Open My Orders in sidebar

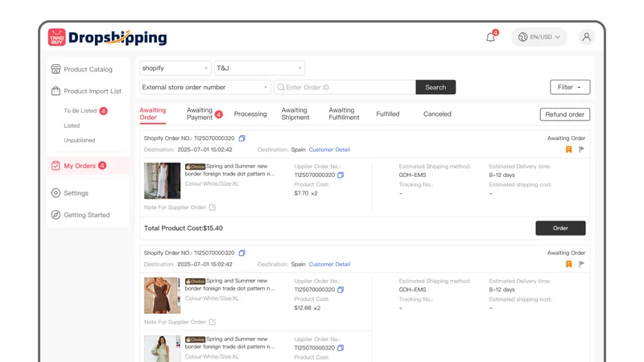(89, 166)
